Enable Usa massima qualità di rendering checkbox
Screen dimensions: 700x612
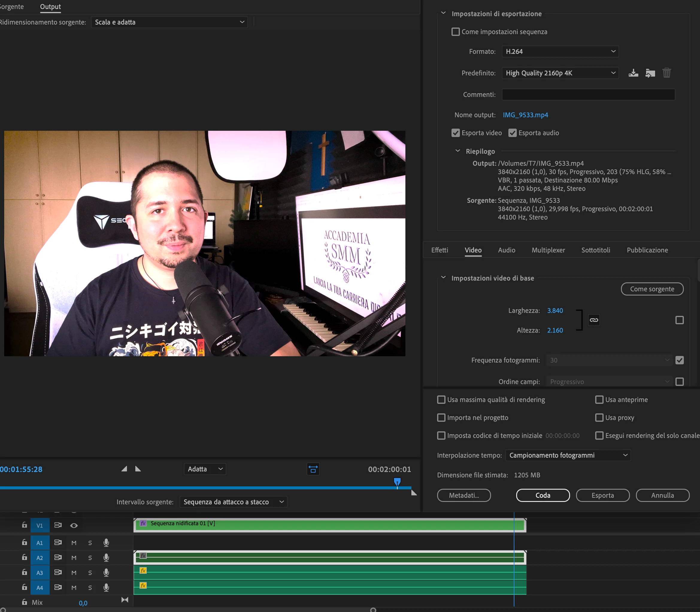click(441, 400)
